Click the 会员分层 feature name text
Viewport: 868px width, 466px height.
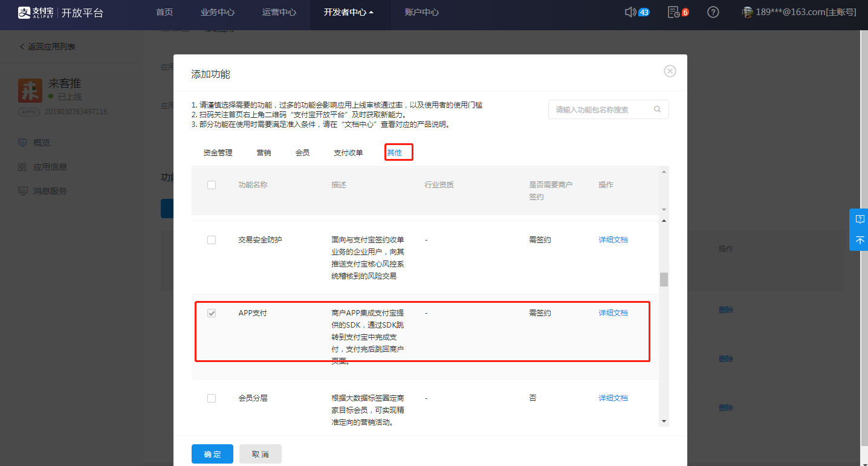pos(253,398)
